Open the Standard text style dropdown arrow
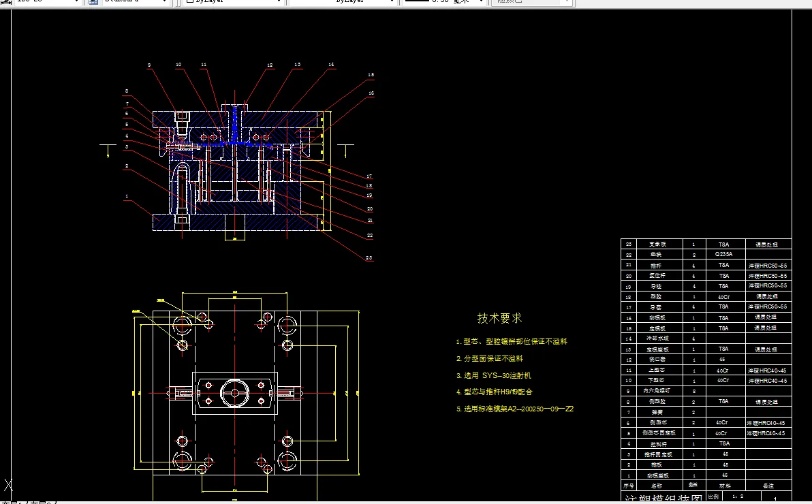 (165, 1)
